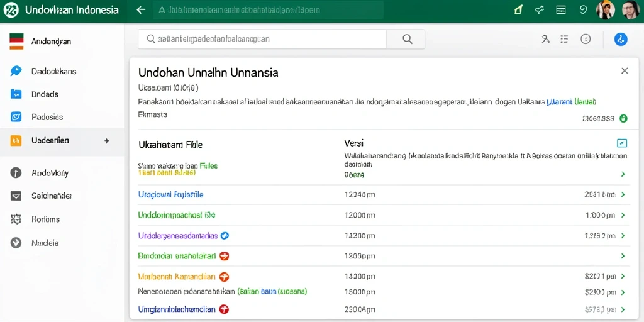Open the Unddorinpeachost link
Screen dimensions: 644x322
177,215
